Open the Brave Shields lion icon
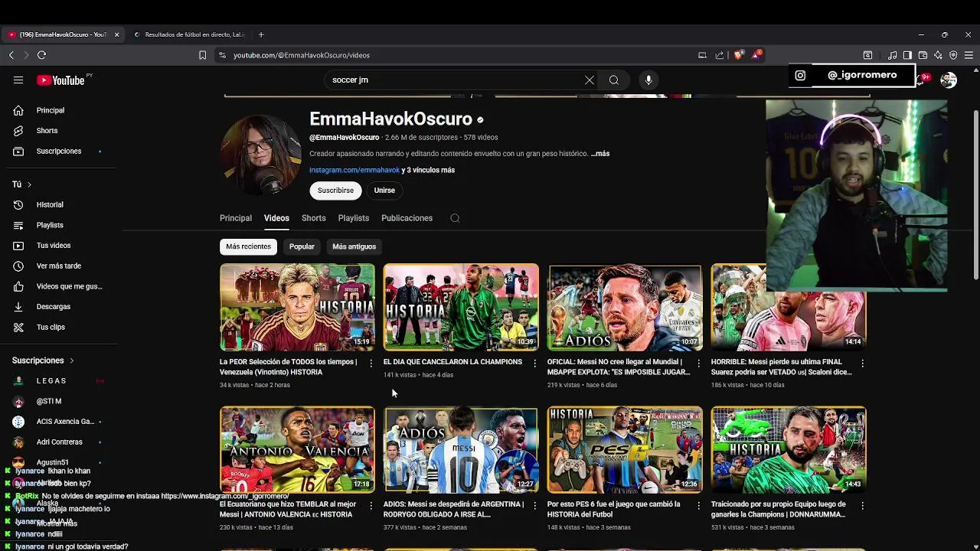980x551 pixels. pyautogui.click(x=738, y=55)
